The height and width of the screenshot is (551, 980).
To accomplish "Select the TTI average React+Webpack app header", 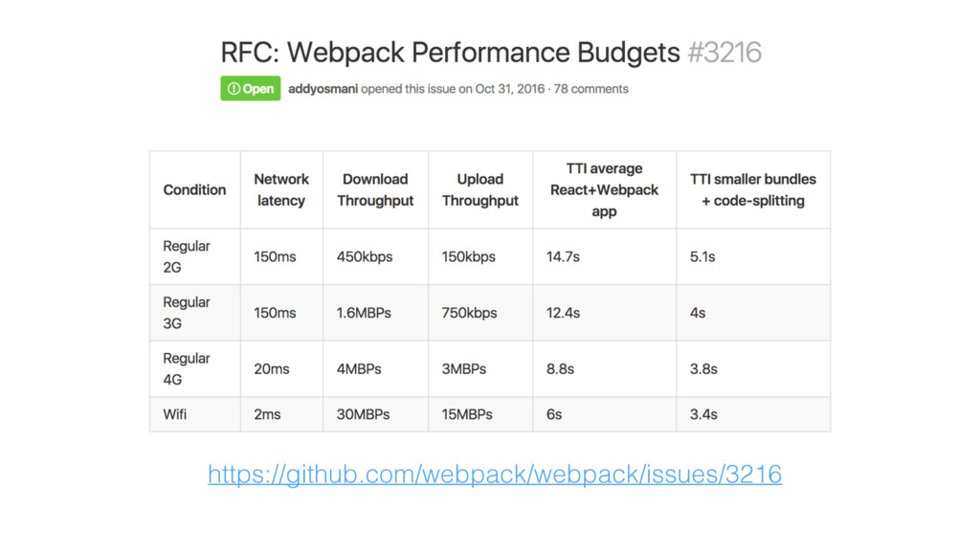I will coord(604,189).
